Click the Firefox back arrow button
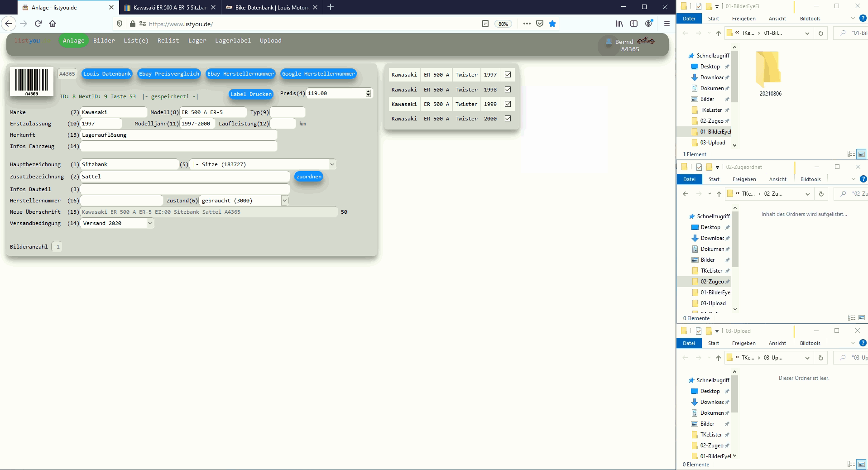Image resolution: width=868 pixels, height=470 pixels. pyautogui.click(x=9, y=24)
